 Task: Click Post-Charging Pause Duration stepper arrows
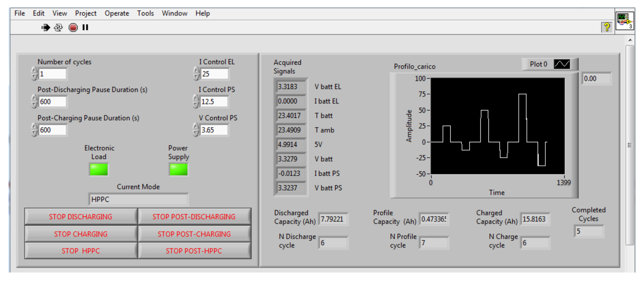(34, 130)
